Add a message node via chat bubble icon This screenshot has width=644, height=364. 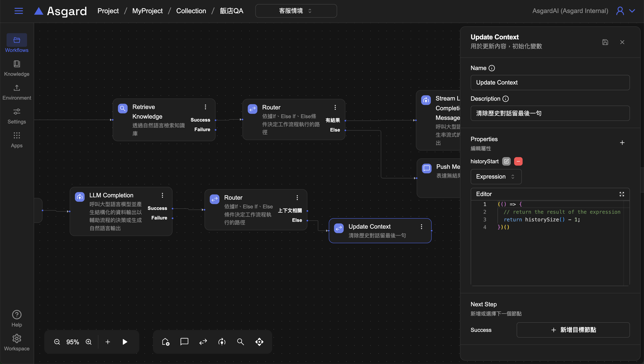pos(184,341)
